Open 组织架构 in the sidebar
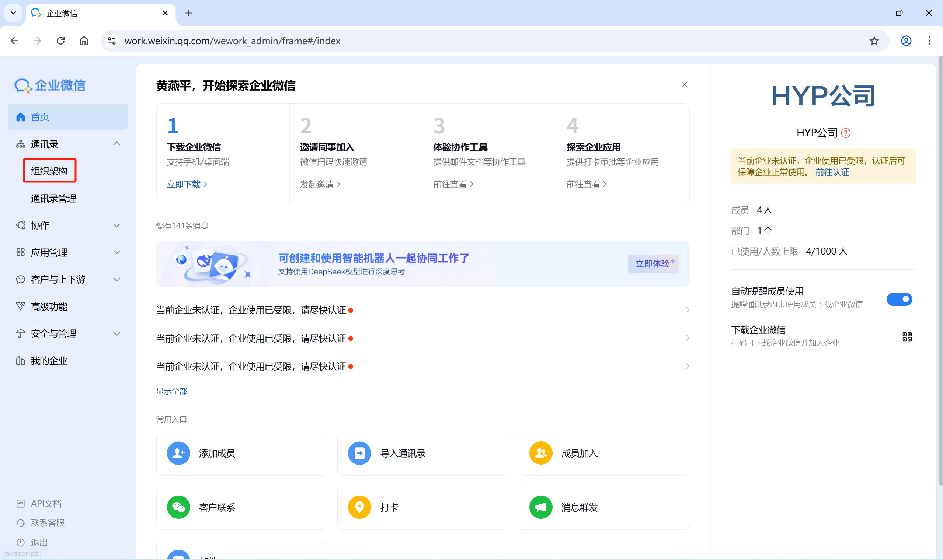 coord(49,171)
